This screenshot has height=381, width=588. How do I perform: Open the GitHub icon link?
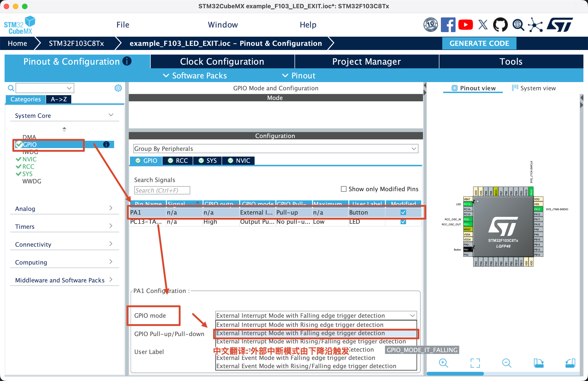click(500, 25)
